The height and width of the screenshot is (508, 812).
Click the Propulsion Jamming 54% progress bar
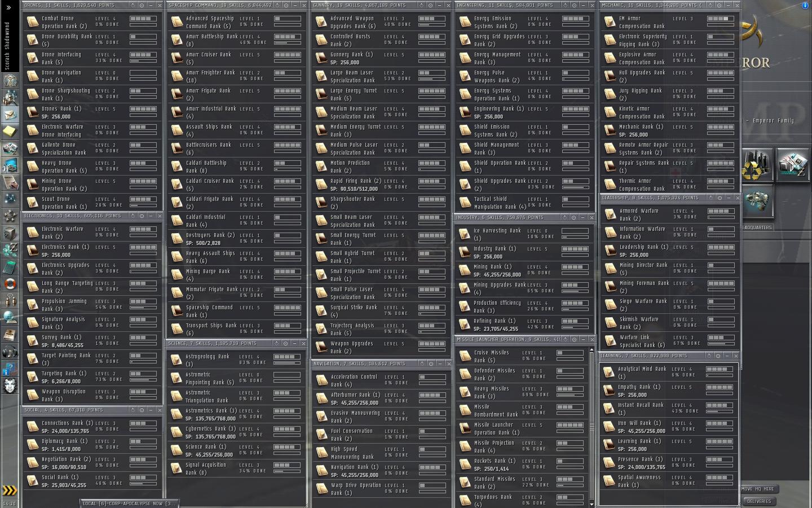(x=143, y=308)
